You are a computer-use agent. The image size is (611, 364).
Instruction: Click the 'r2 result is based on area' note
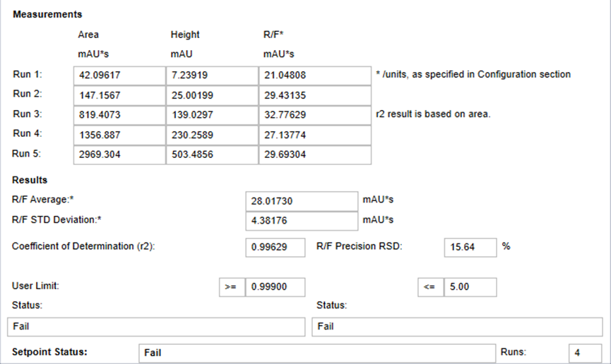(433, 114)
